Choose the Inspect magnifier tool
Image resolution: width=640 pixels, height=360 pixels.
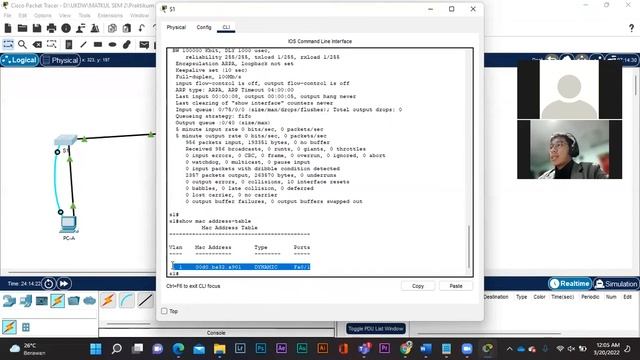(22, 44)
